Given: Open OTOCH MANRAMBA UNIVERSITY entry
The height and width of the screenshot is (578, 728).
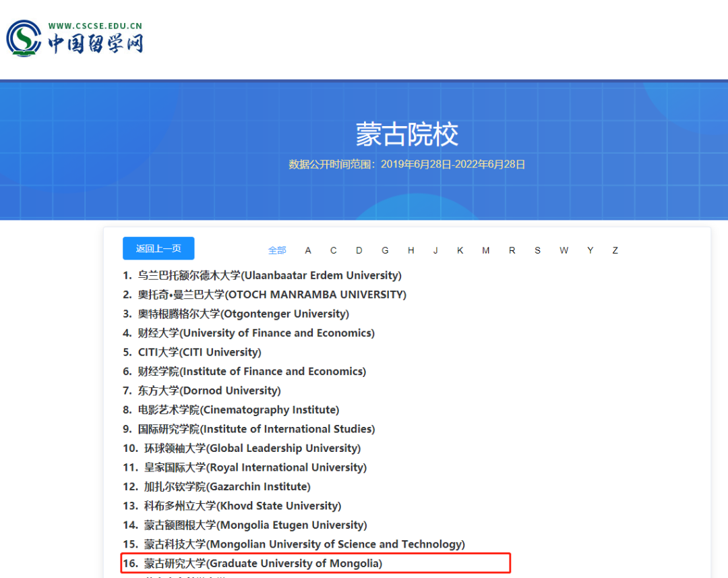Looking at the screenshot, I should (265, 295).
